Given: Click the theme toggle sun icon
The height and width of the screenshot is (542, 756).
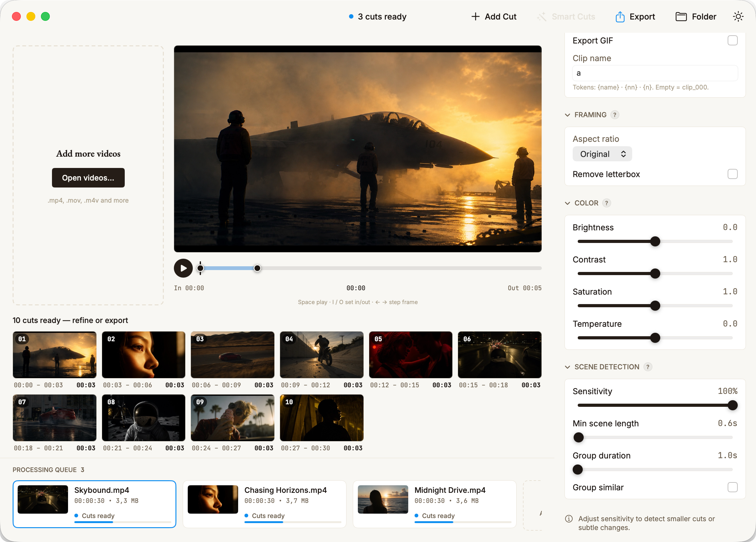Looking at the screenshot, I should point(738,16).
